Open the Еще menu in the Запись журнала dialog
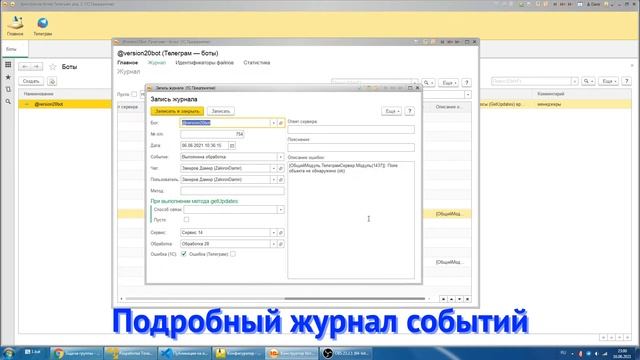Image resolution: width=640 pixels, height=360 pixels. point(392,111)
